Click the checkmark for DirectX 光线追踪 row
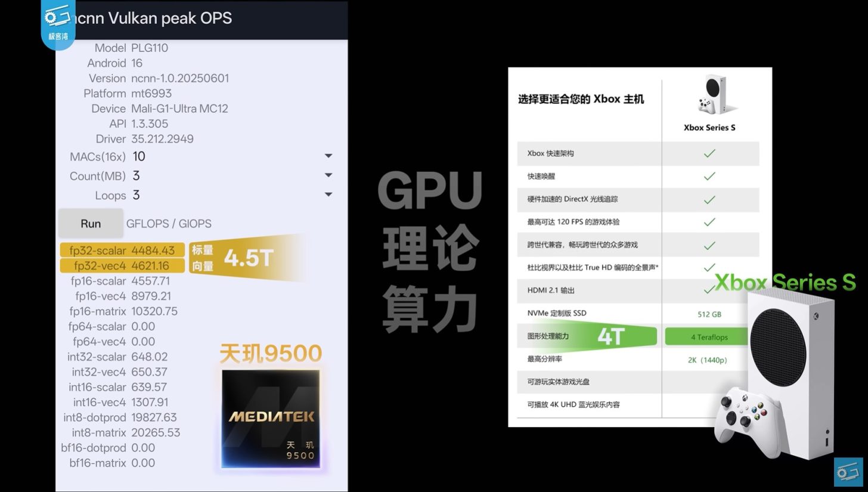This screenshot has height=492, width=868. pos(709,199)
